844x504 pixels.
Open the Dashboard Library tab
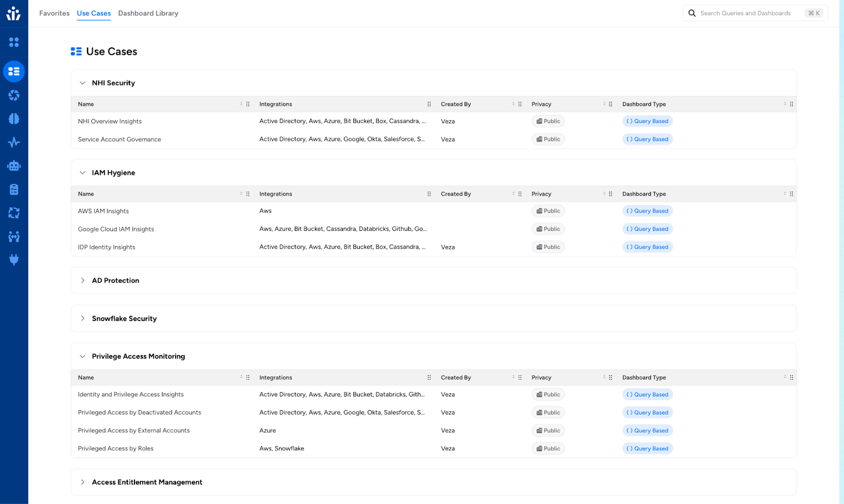[148, 13]
